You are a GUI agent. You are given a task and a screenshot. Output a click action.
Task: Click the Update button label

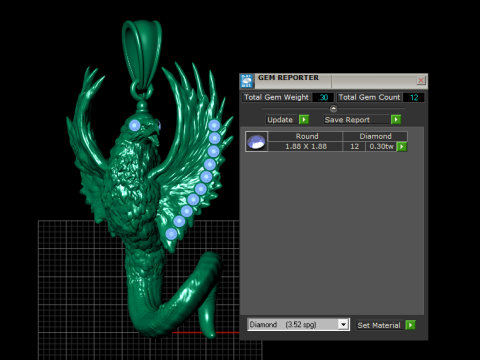click(280, 120)
